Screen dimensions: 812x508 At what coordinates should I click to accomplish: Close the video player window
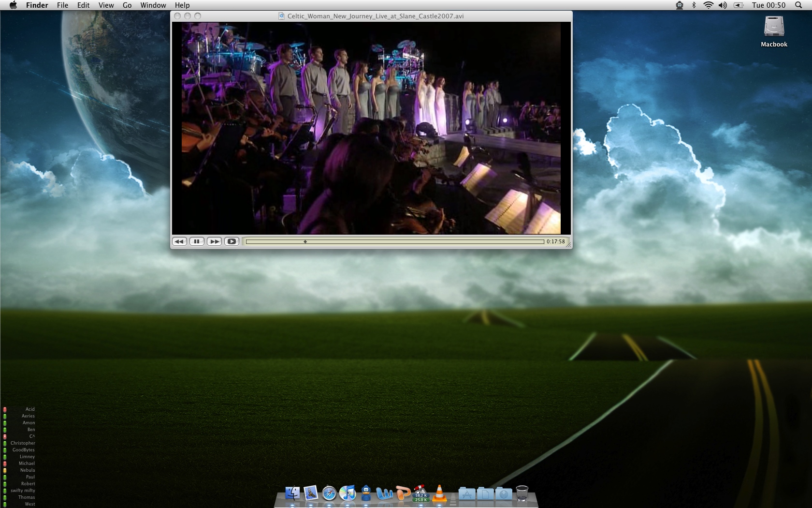point(177,16)
